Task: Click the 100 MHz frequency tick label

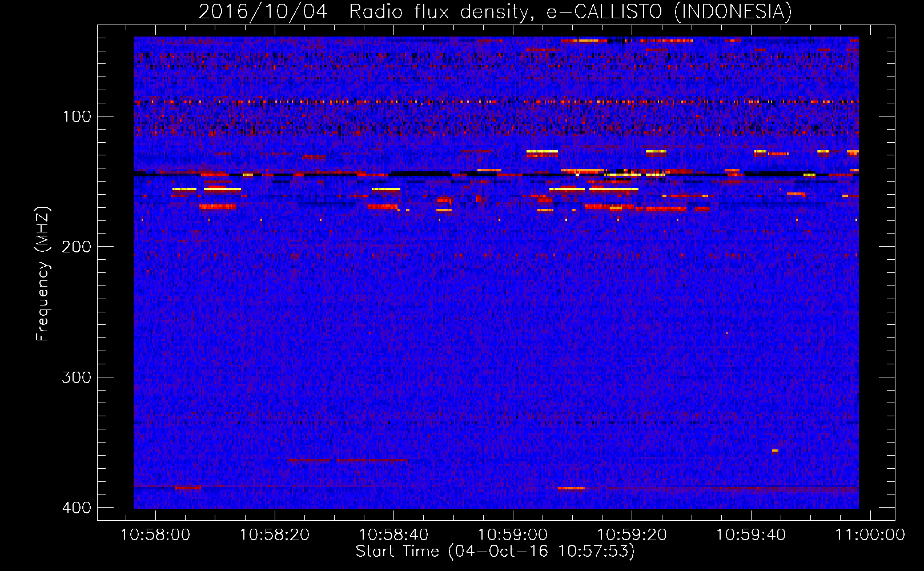Action: point(77,116)
